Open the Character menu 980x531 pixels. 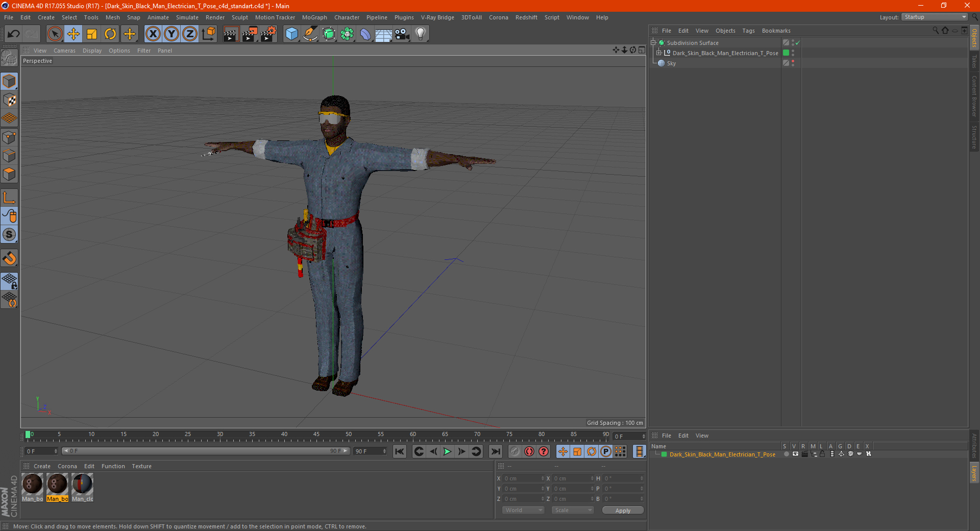[347, 17]
